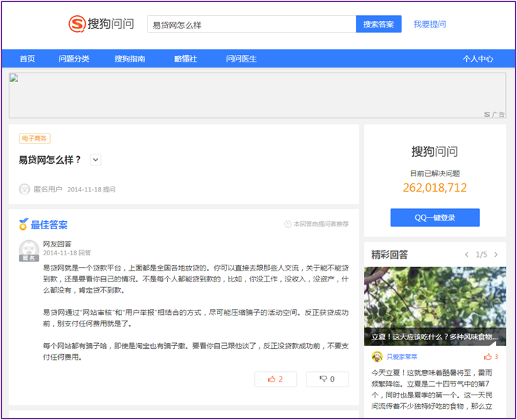Open the 我要提问 link
This screenshot has height=420, width=517.
click(x=430, y=24)
